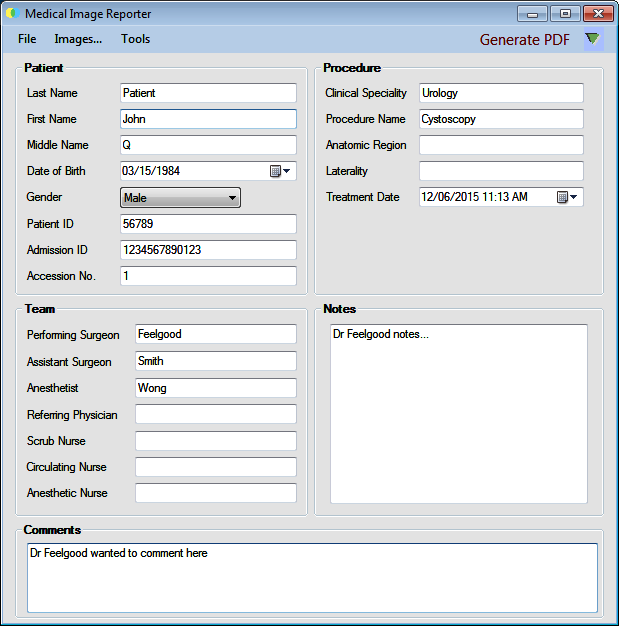Open the Tools menu
The image size is (619, 626).
pos(135,39)
